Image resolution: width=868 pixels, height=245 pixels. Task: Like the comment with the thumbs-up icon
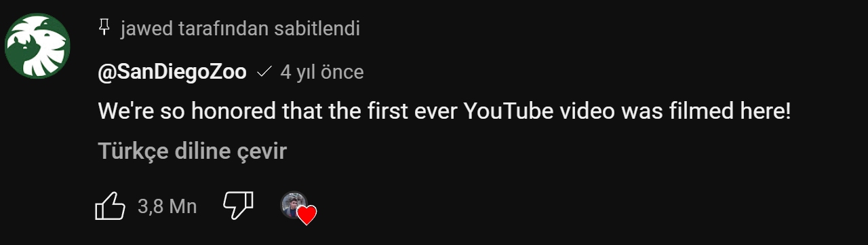[111, 206]
